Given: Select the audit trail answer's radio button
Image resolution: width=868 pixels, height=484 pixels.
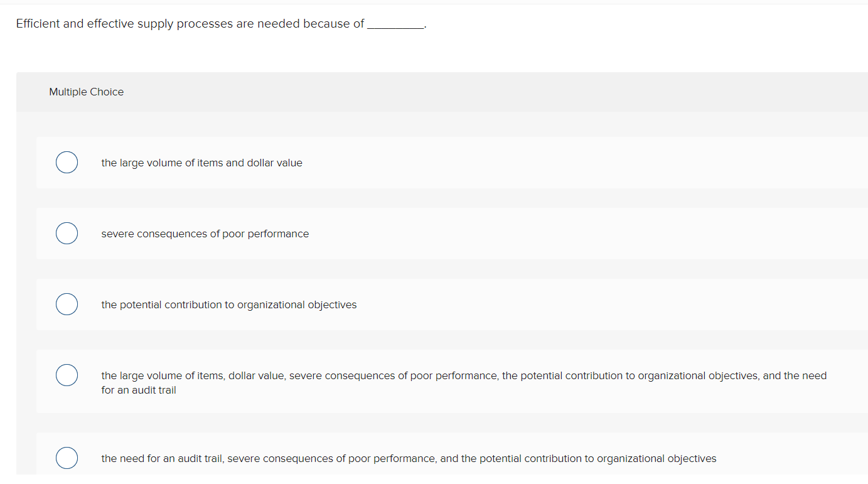Looking at the screenshot, I should point(67,458).
